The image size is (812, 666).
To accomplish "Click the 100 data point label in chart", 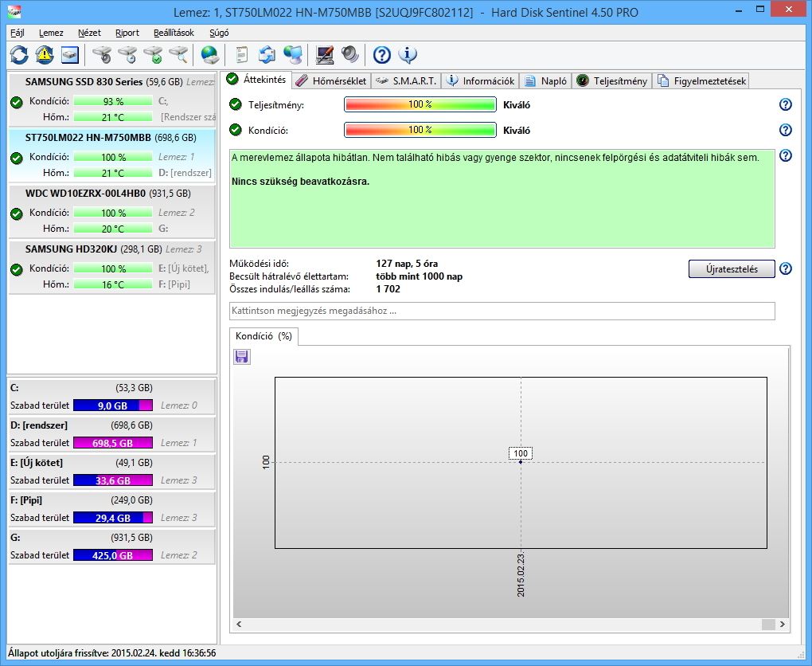I will [521, 453].
